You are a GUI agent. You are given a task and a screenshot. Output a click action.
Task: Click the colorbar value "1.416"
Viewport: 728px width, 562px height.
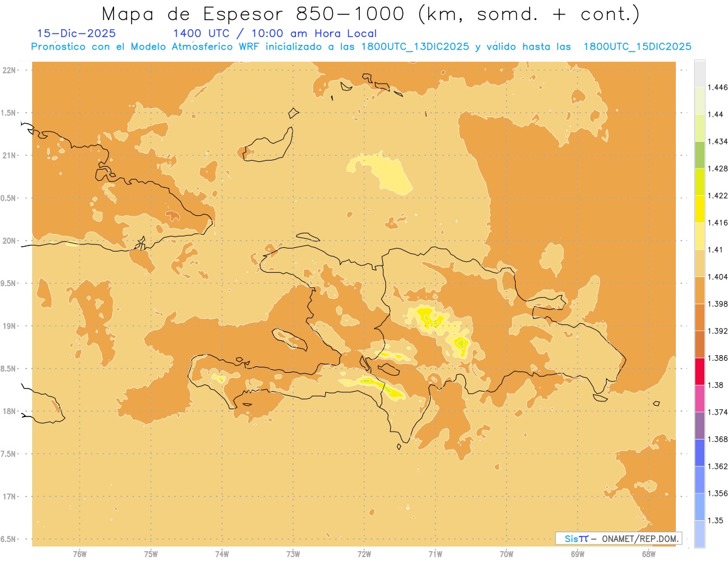tap(718, 222)
